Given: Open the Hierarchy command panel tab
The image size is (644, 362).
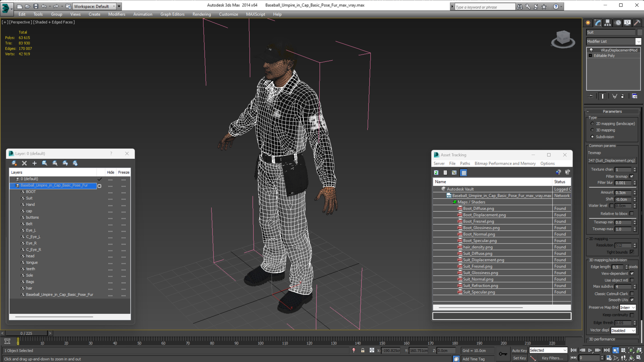Looking at the screenshot, I should pyautogui.click(x=607, y=23).
